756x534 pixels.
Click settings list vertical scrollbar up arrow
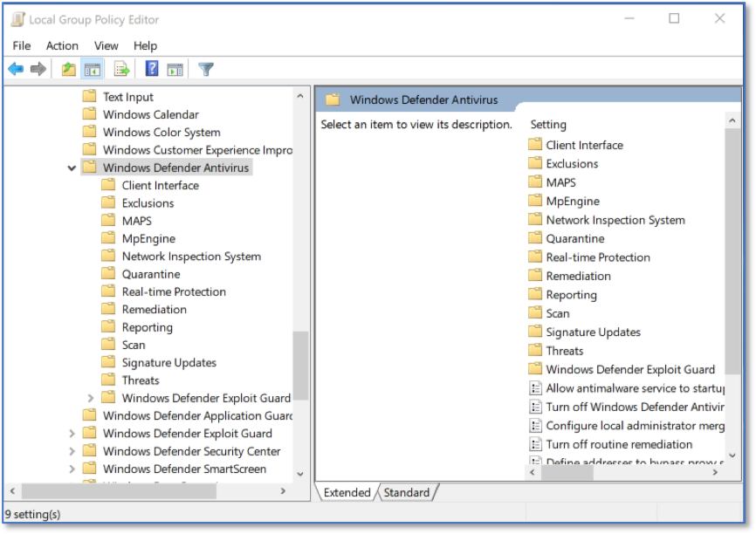pyautogui.click(x=732, y=120)
